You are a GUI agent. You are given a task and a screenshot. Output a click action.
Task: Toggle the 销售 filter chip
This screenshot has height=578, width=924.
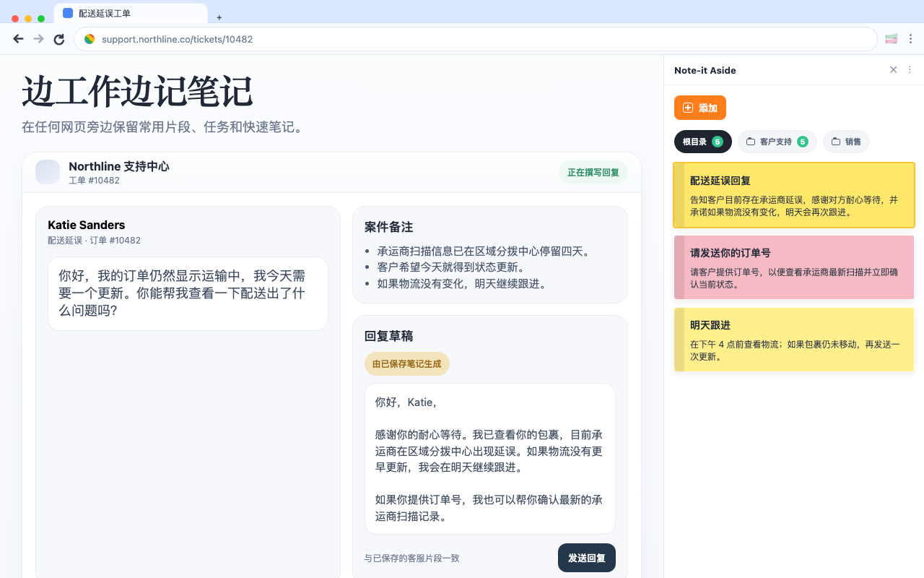click(x=846, y=142)
